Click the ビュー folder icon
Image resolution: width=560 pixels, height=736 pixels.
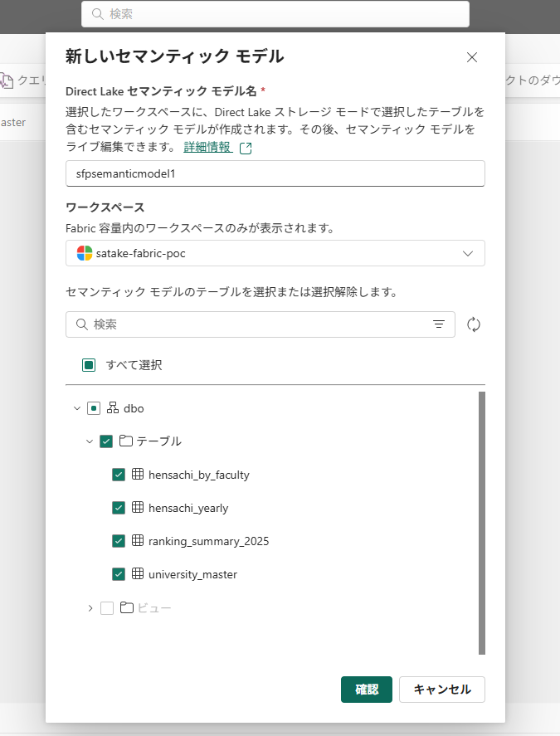[126, 608]
